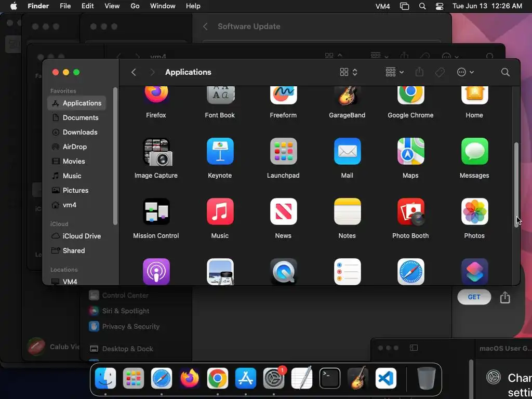Open the Music app in grid
This screenshot has width=532, height=399.
220,211
